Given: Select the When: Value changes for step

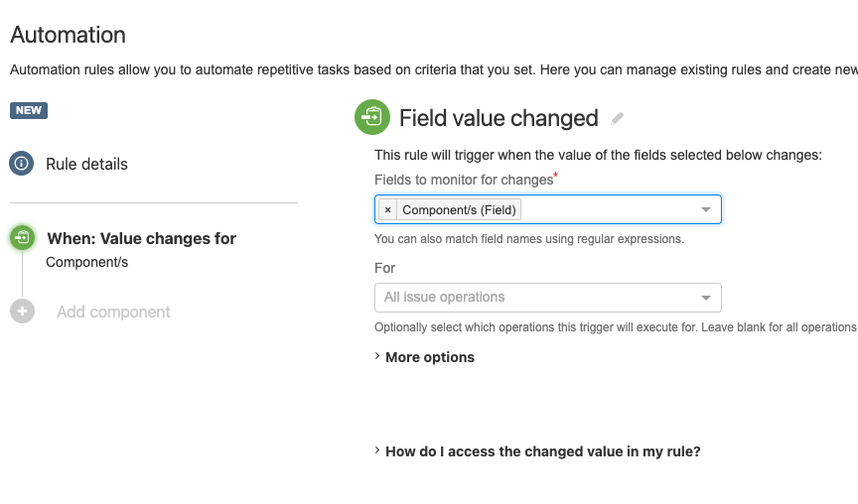Looking at the screenshot, I should [x=141, y=238].
